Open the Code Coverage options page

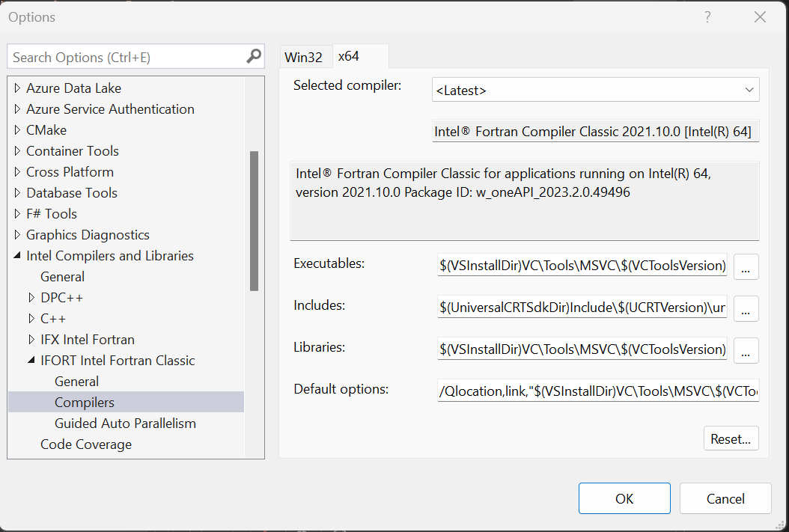point(85,444)
